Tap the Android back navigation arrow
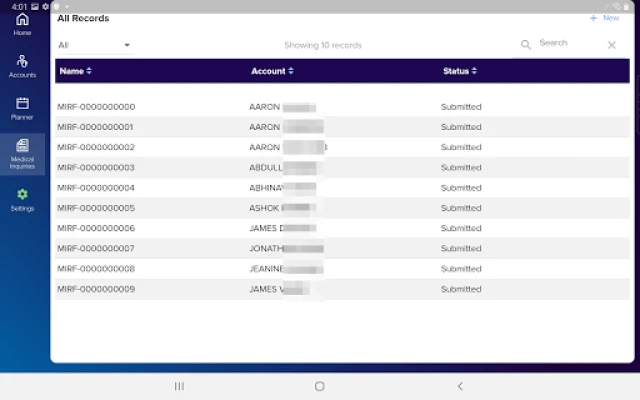The image size is (640, 400). pos(460,386)
